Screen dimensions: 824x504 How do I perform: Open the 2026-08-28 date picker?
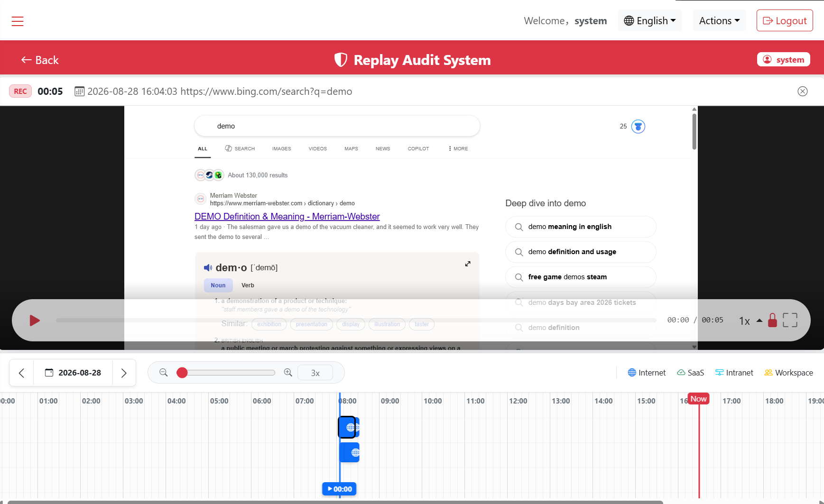pos(73,373)
